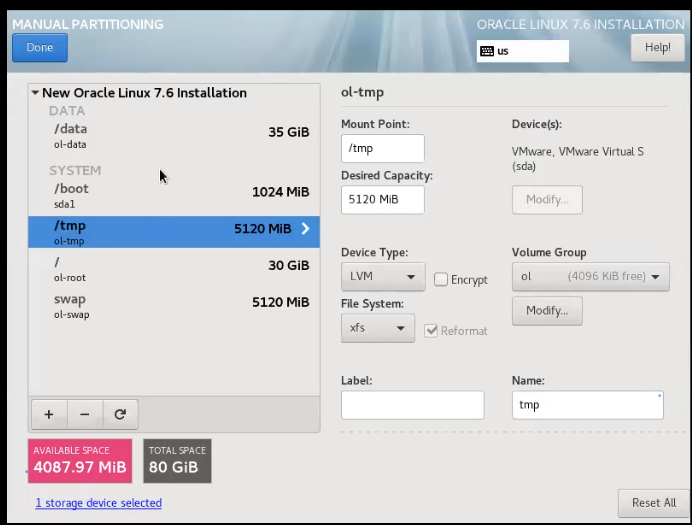Click Modify under Device(s)

tap(547, 200)
